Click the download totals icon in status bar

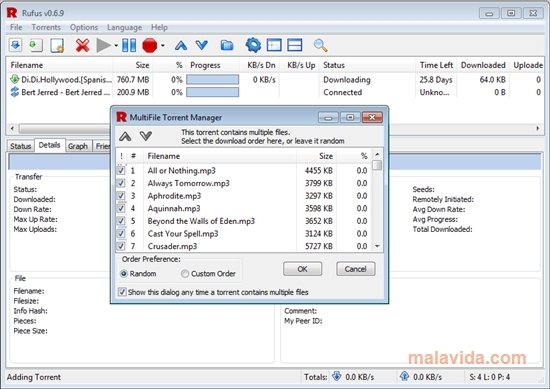point(337,376)
